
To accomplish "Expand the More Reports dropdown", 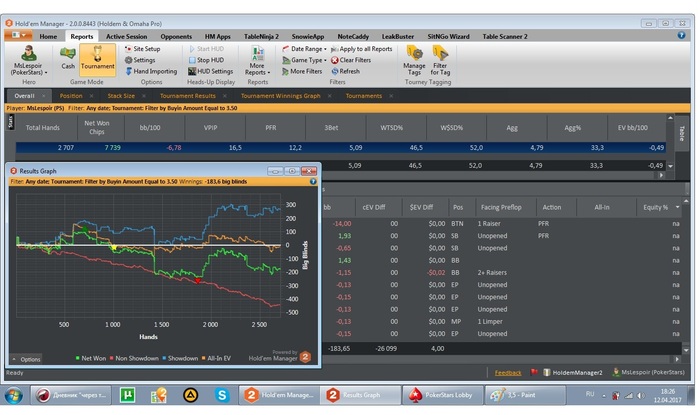I will pyautogui.click(x=257, y=61).
